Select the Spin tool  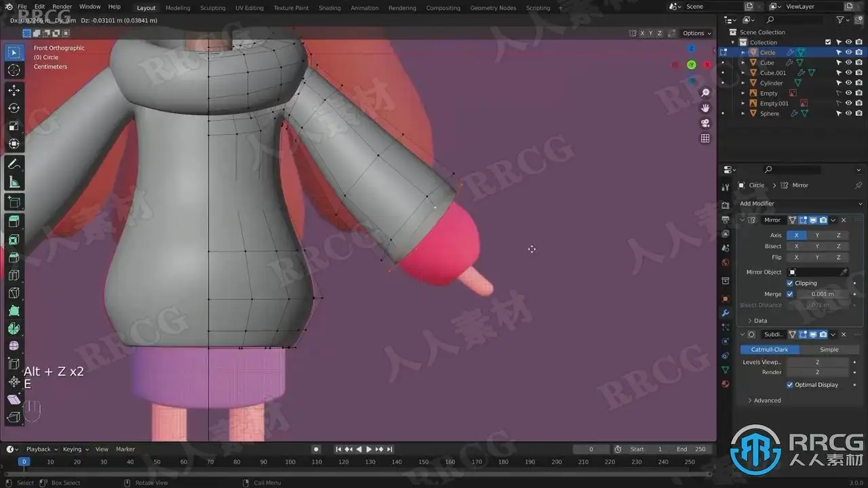coord(14,328)
